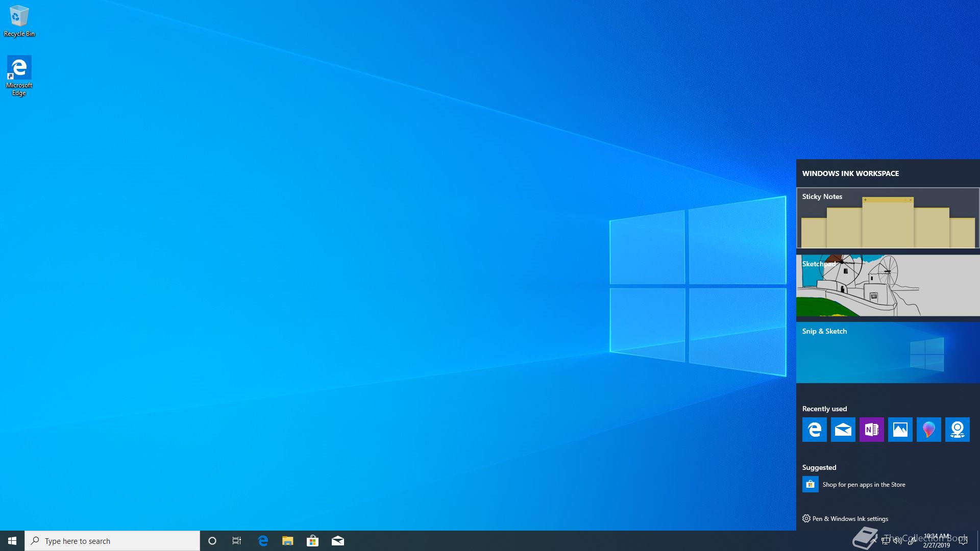Open Sticky Notes tile
The width and height of the screenshot is (980, 551).
(x=888, y=218)
